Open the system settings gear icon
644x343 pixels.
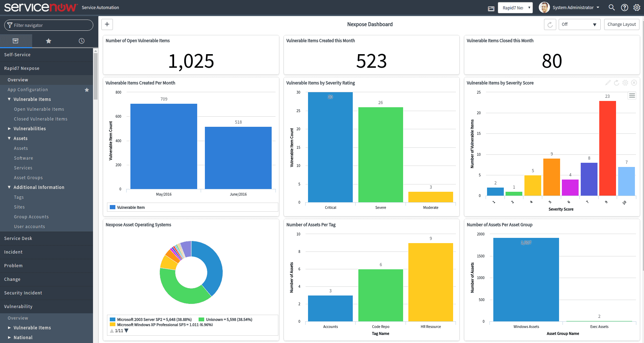click(x=637, y=7)
